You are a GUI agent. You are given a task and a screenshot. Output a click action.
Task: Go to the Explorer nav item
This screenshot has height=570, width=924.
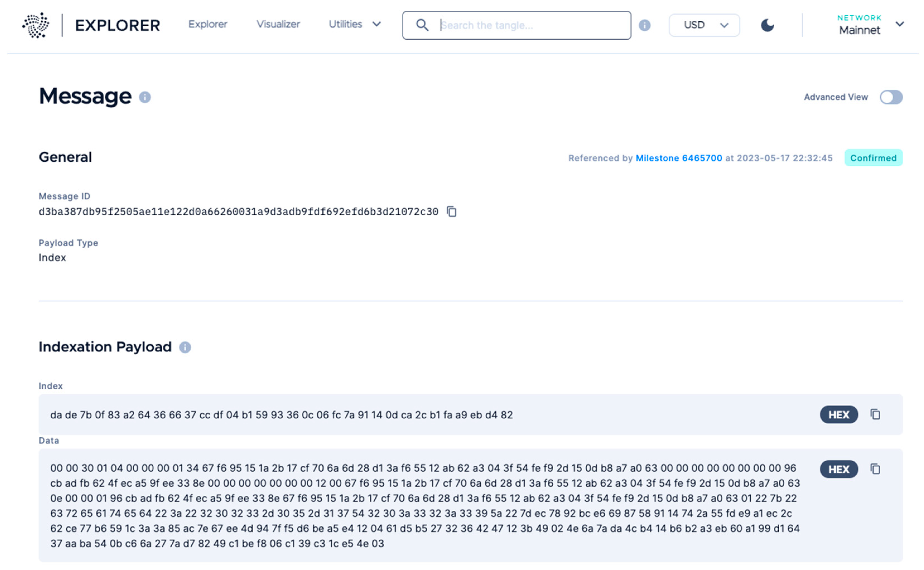208,24
